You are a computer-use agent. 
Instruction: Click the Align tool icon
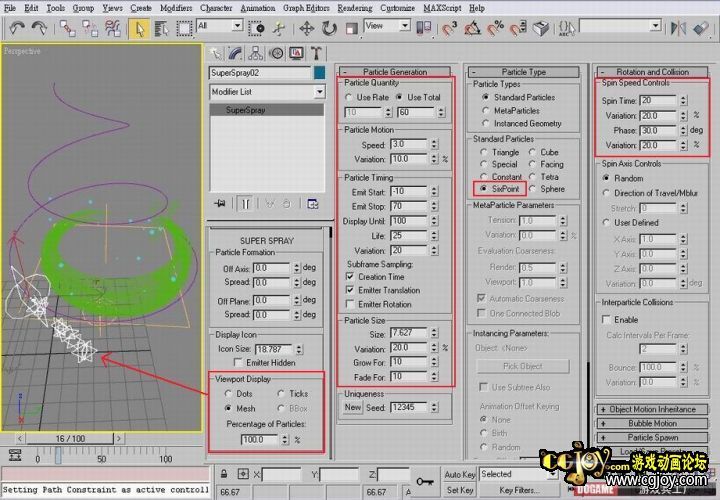point(701,28)
